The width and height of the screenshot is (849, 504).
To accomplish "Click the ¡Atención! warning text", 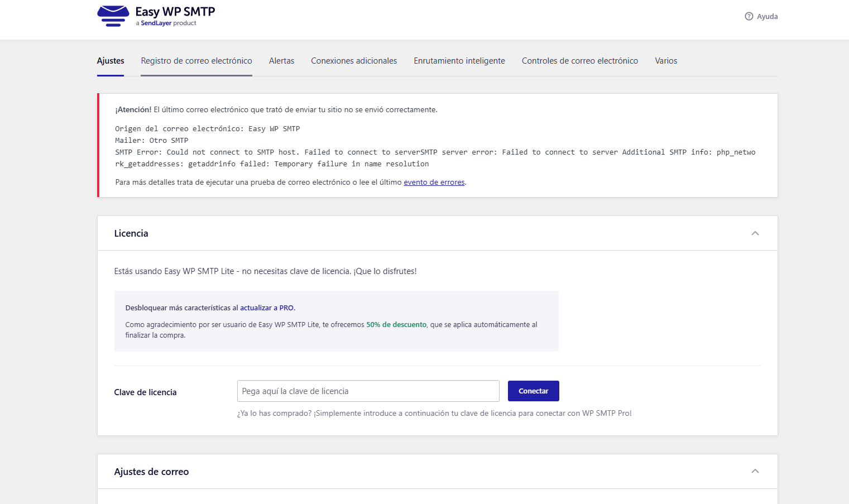I will click(x=133, y=110).
